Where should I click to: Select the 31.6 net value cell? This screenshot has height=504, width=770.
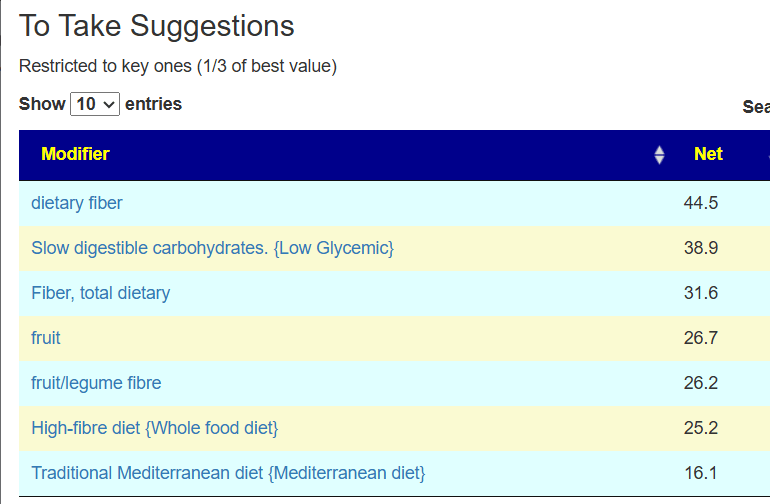point(701,293)
